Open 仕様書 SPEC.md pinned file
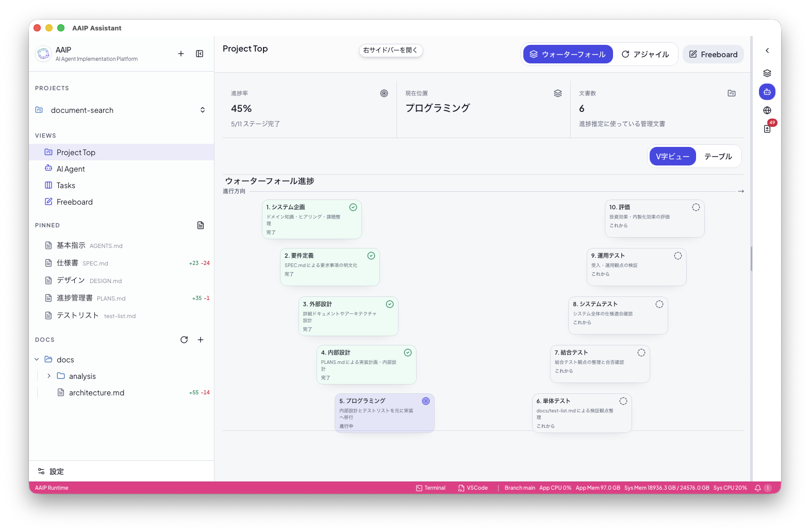This screenshot has height=532, width=810. (122, 263)
